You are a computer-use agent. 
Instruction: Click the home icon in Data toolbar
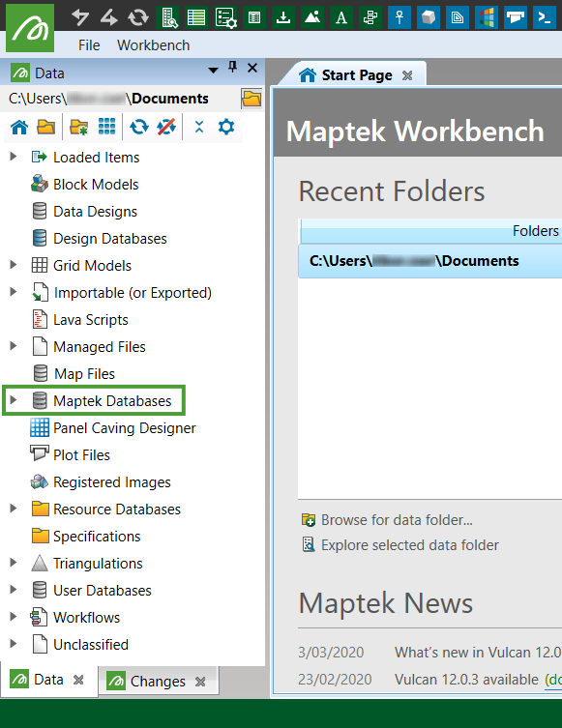[19, 127]
